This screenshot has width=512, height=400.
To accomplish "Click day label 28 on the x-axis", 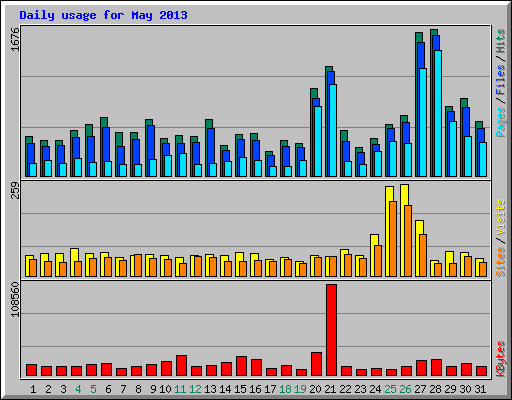I will pos(435,389).
